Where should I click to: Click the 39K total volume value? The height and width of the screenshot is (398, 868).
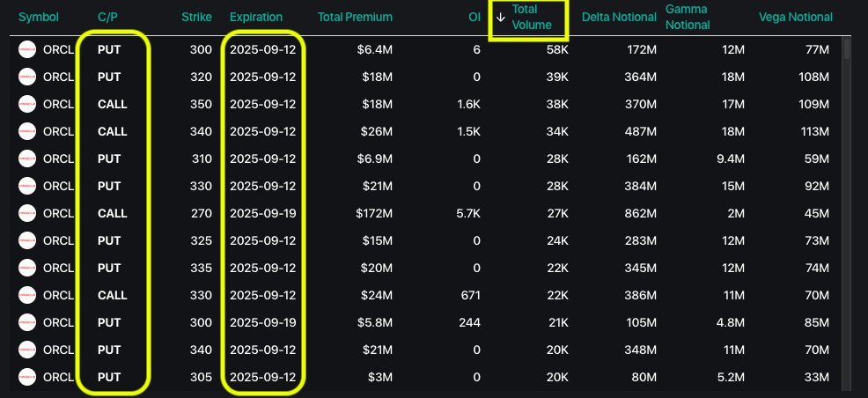click(x=558, y=77)
